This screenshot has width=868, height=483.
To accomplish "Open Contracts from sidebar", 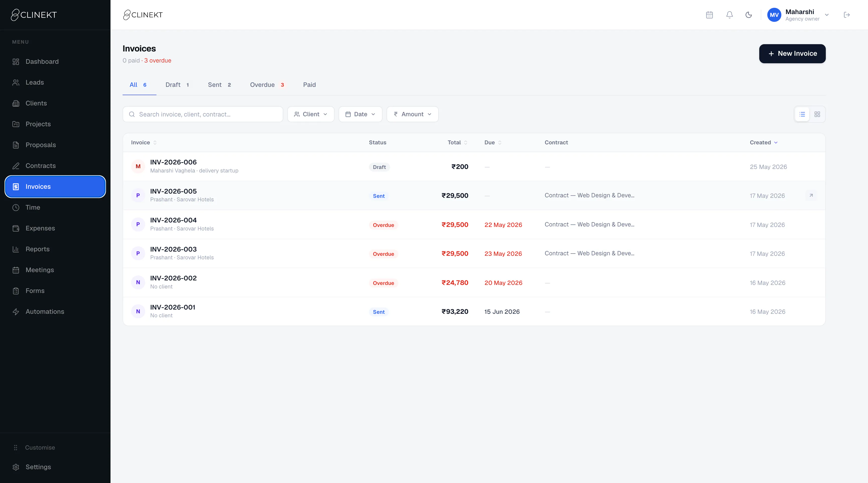I will [x=55, y=166].
